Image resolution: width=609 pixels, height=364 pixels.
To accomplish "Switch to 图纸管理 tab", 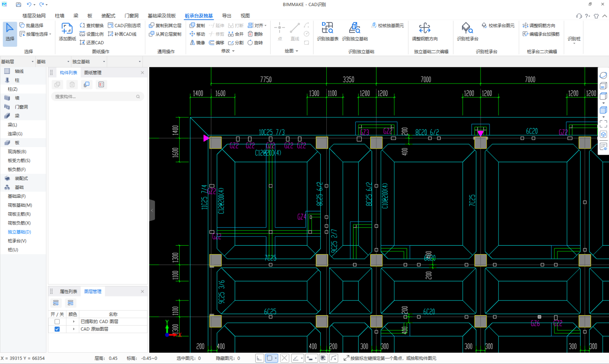I will (93, 73).
